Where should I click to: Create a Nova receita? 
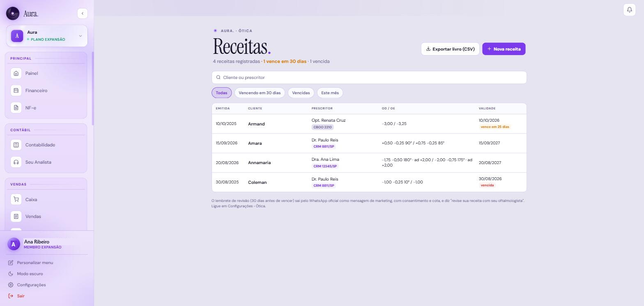[x=504, y=49]
